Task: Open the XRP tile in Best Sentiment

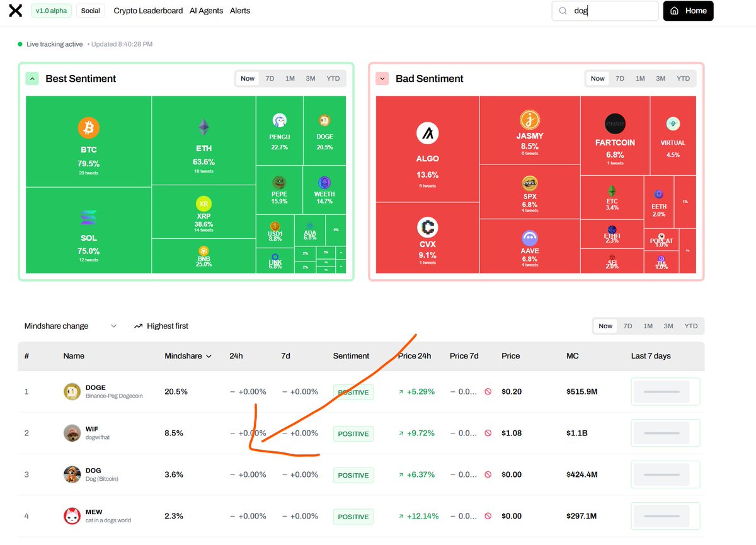Action: 203,213
